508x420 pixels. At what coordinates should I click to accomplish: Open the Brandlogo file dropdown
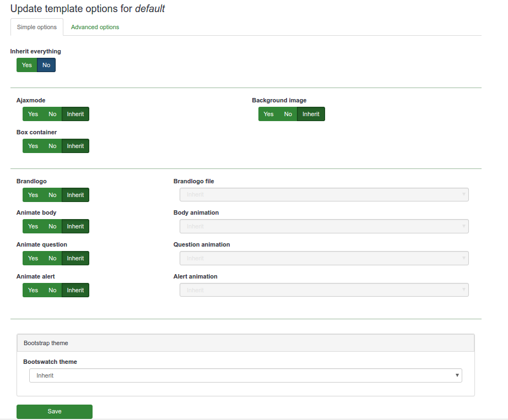(324, 195)
